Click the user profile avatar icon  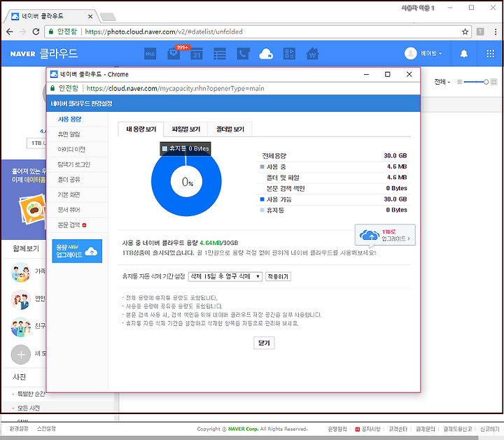pyautogui.click(x=410, y=53)
